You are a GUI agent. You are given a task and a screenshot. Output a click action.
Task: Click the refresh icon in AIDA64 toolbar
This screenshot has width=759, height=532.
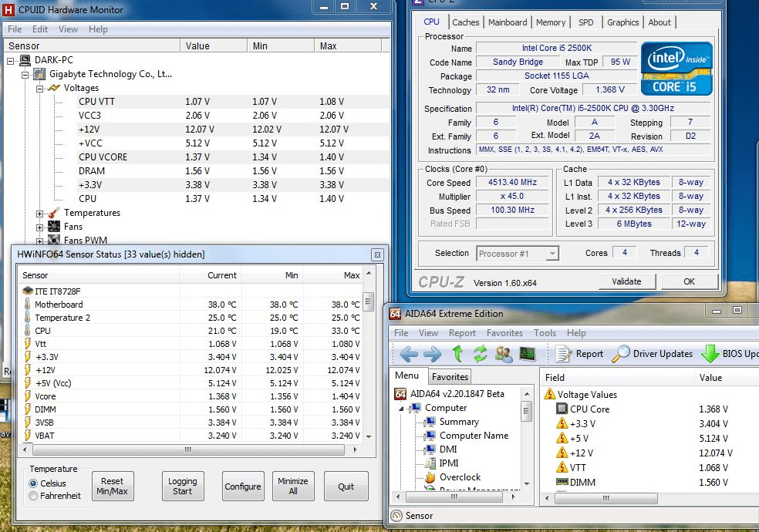click(x=480, y=353)
